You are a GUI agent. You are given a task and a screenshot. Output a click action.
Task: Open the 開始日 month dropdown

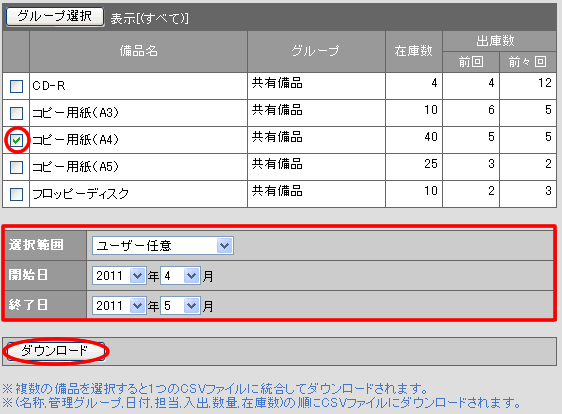pyautogui.click(x=180, y=276)
